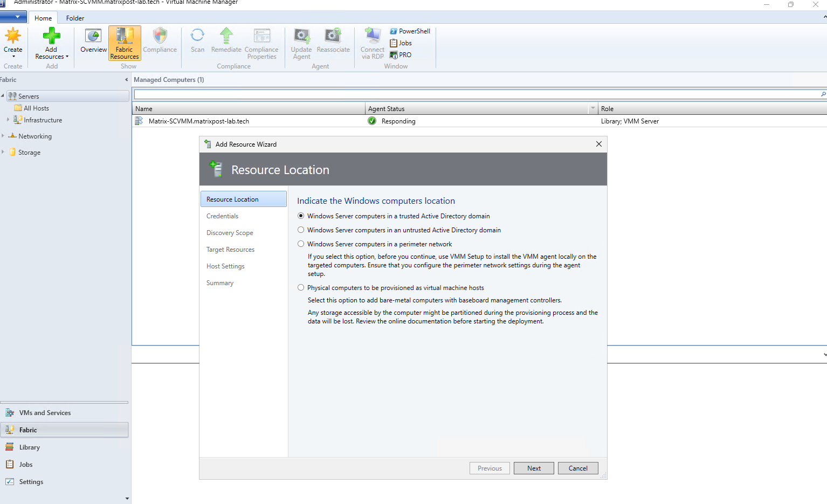Screen dimensions: 827x504
Task: Click Next in the wizard
Action: pos(534,468)
